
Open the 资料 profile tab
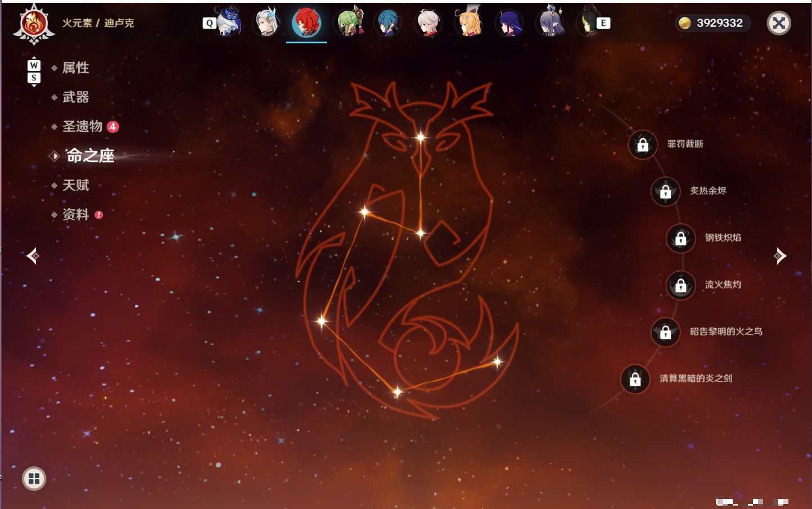75,214
